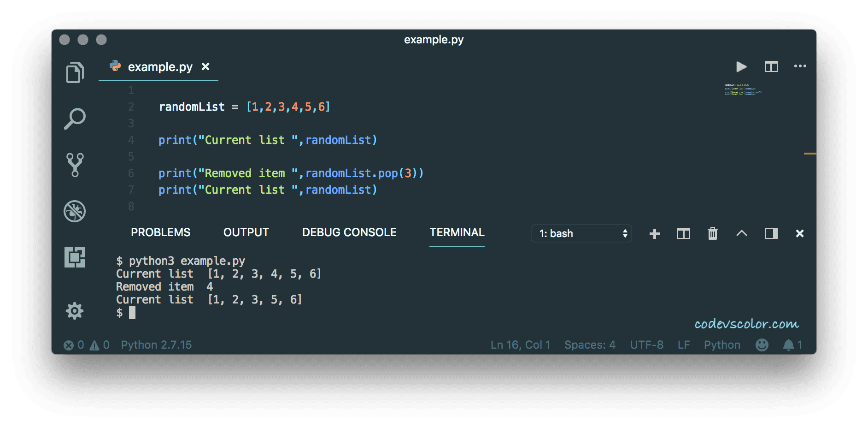868x428 pixels.
Task: Run the Python file with play button
Action: coord(741,67)
